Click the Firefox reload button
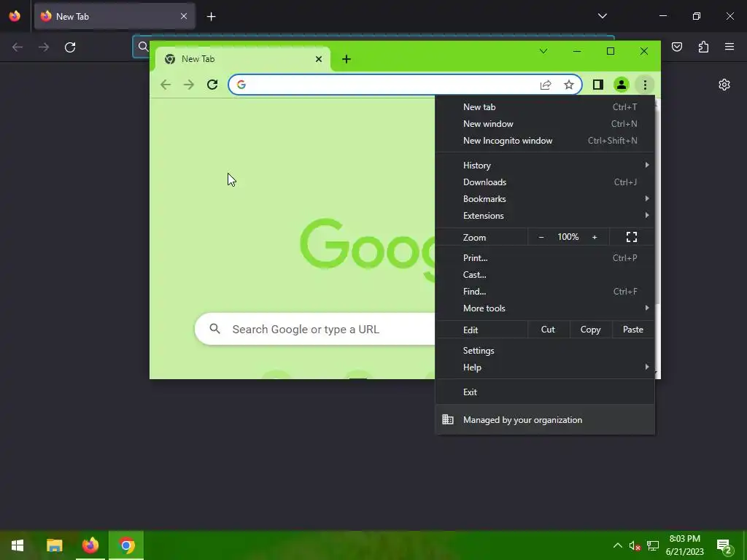The height and width of the screenshot is (560, 747). point(70,47)
